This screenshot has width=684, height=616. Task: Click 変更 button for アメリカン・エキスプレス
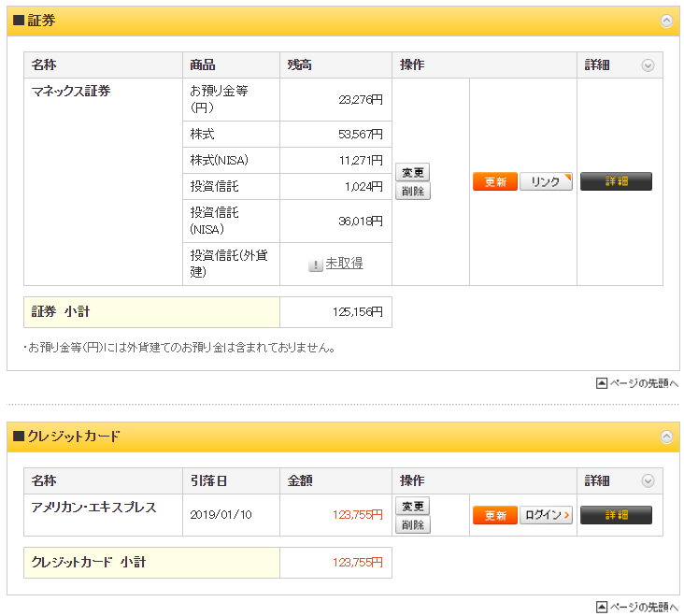coord(413,506)
